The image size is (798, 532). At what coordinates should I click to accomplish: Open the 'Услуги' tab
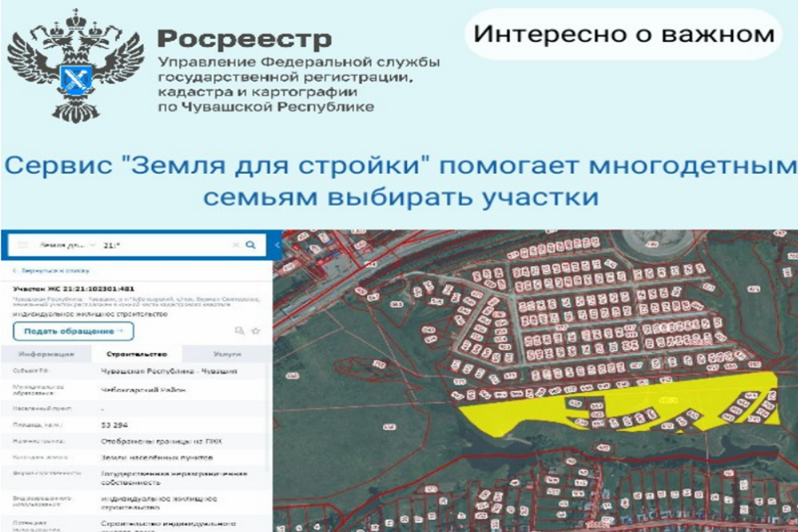click(x=227, y=354)
